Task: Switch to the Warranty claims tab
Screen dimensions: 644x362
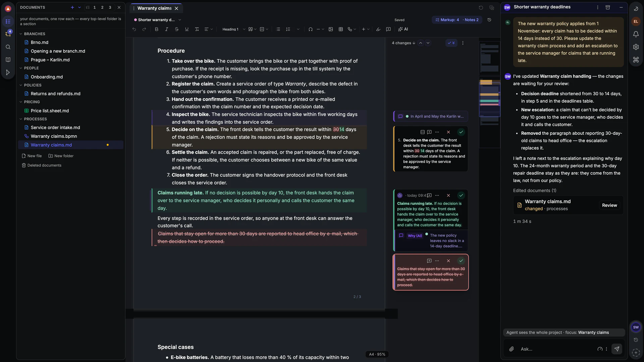Action: tap(155, 8)
